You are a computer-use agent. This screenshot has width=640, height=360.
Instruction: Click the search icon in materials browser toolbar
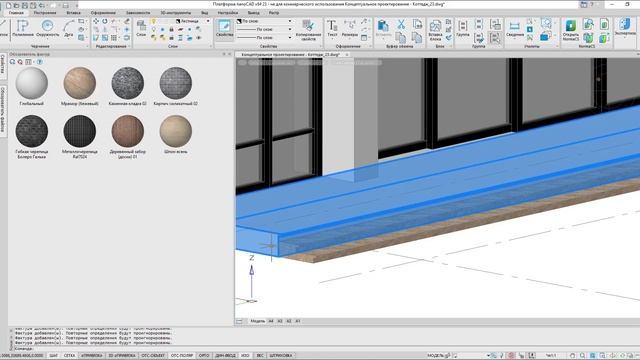coord(13,62)
